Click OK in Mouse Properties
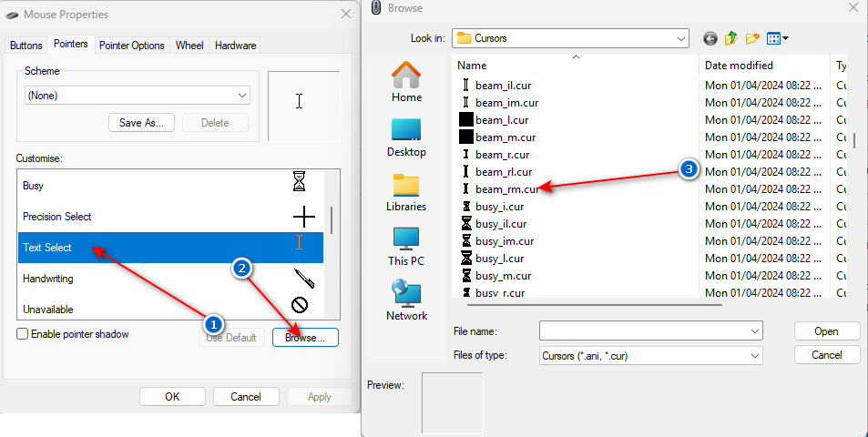 (x=172, y=396)
